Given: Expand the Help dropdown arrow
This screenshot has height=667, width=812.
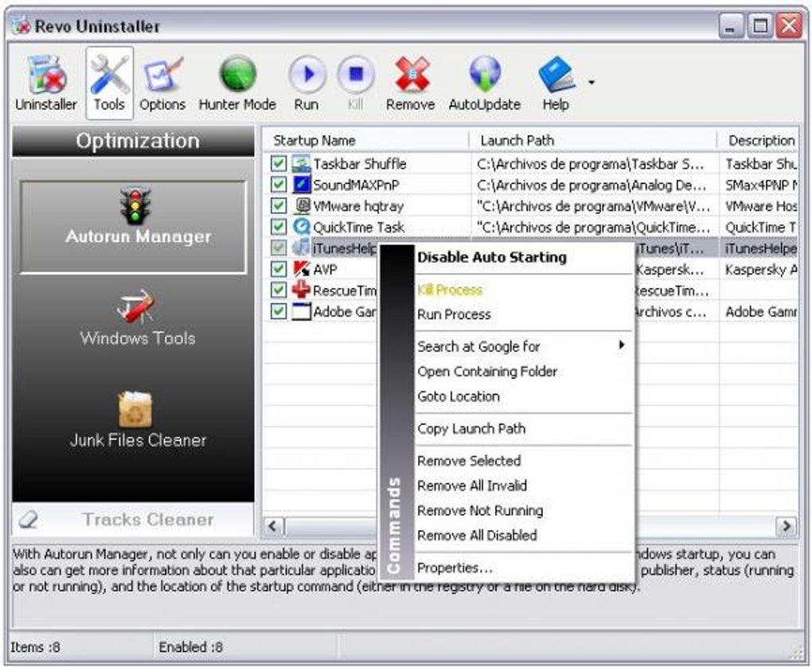Looking at the screenshot, I should click(x=591, y=82).
